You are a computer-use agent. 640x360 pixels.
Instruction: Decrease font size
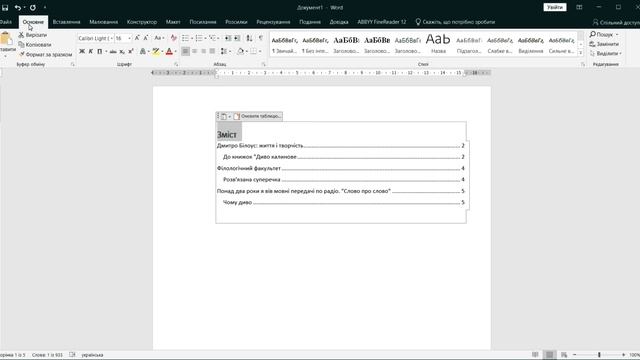pyautogui.click(x=146, y=38)
